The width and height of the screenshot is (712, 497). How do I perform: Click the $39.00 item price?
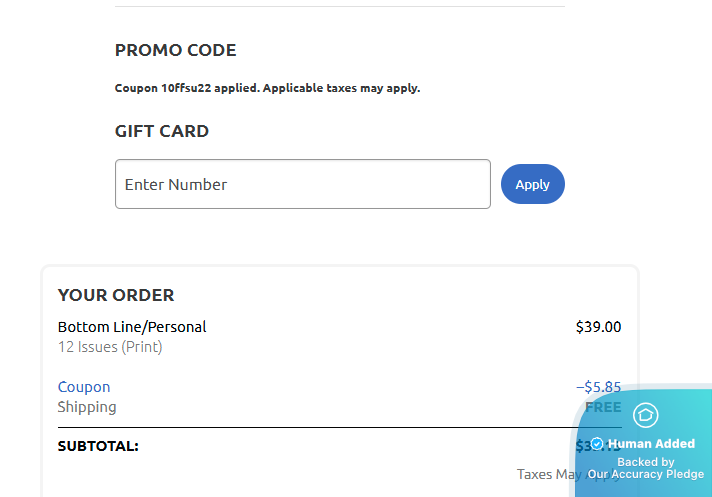click(598, 327)
